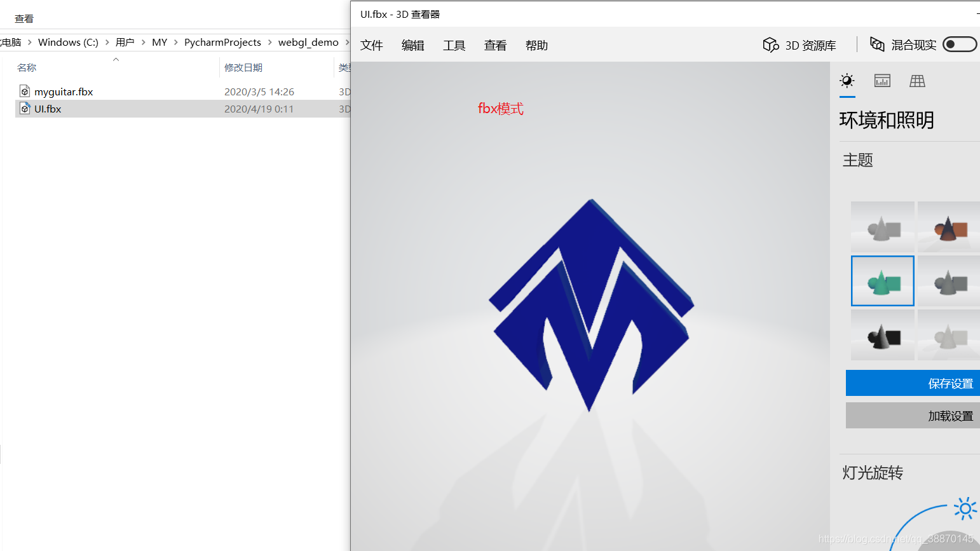Open the 帮助 menu in 3D Viewer
The image size is (980, 551).
point(537,45)
